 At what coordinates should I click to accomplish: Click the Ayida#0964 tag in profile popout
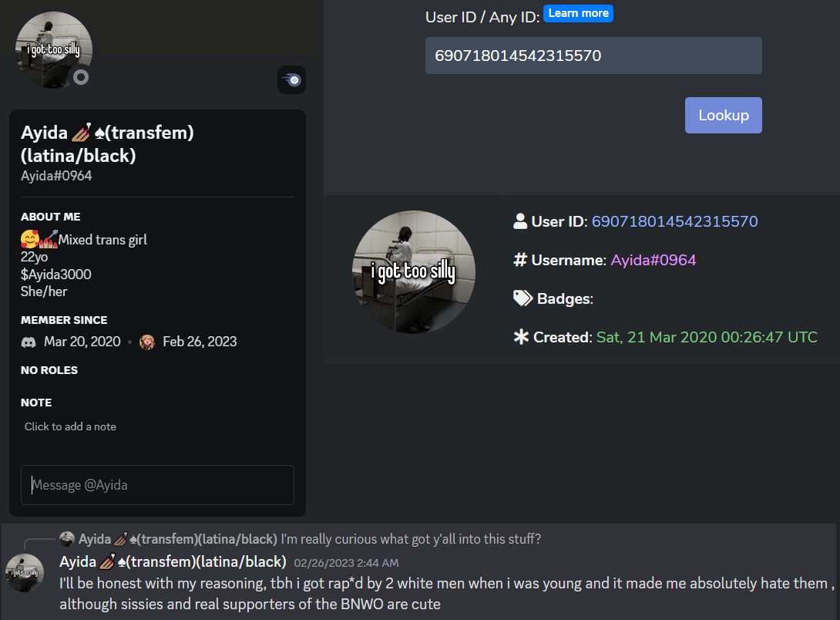point(56,176)
